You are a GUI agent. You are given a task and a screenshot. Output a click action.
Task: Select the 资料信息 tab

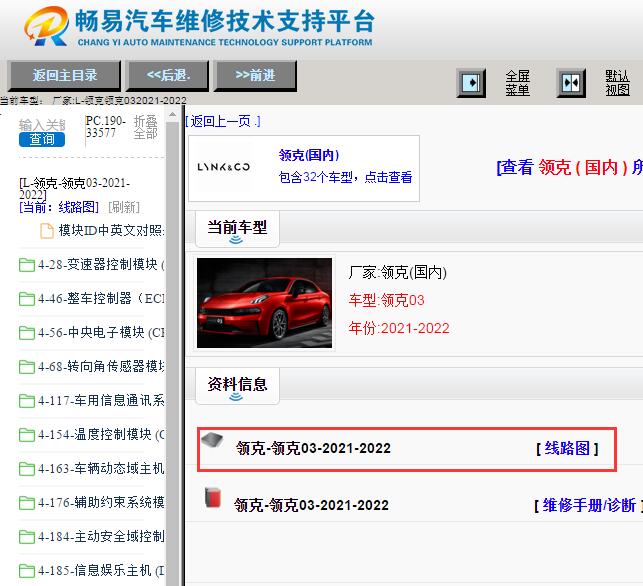[237, 386]
